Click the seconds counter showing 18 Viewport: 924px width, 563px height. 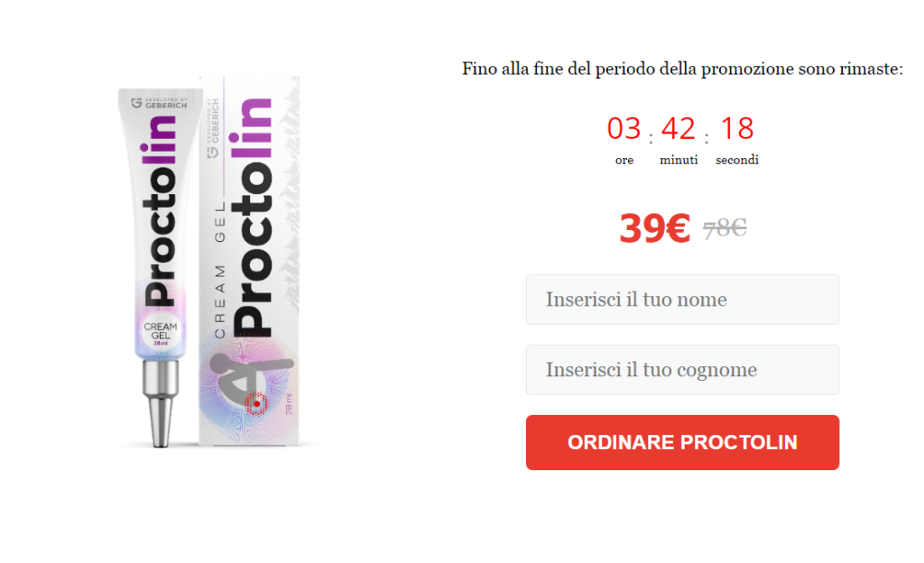737,128
